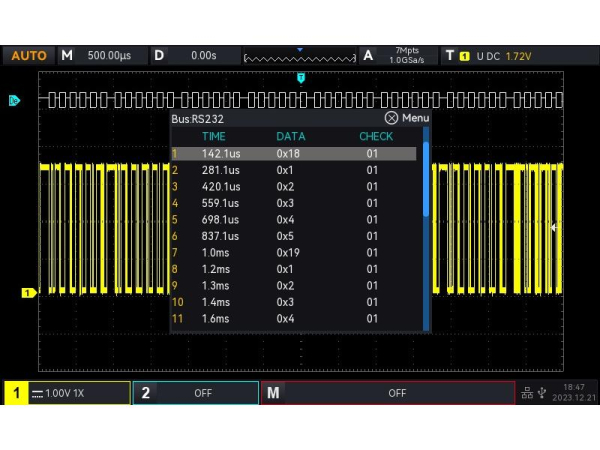Screen dimensions: 600x450
Task: Click the trigger level arrow at right edge
Action: [554, 228]
